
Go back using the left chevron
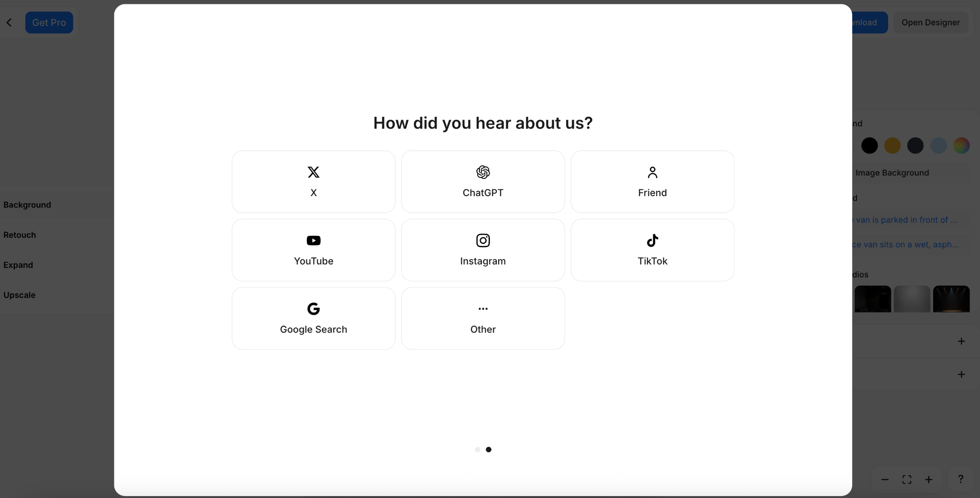click(x=9, y=22)
